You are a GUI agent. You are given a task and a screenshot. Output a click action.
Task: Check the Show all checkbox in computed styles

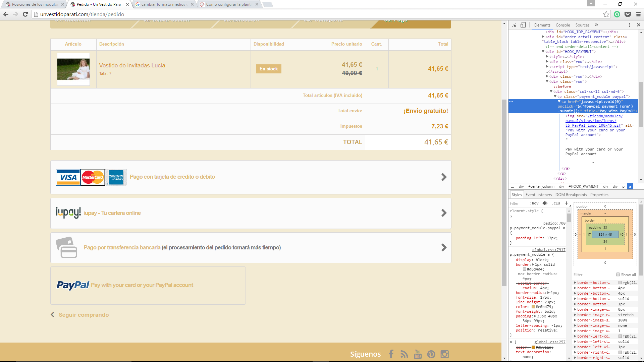click(618, 275)
